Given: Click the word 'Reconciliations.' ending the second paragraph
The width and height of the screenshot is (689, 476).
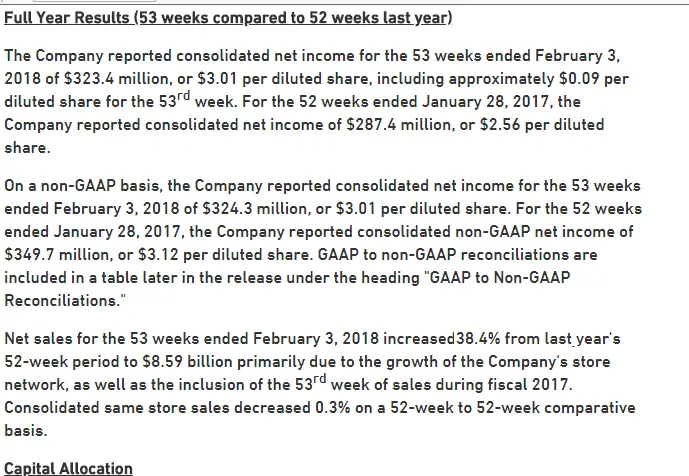Looking at the screenshot, I should point(61,300).
